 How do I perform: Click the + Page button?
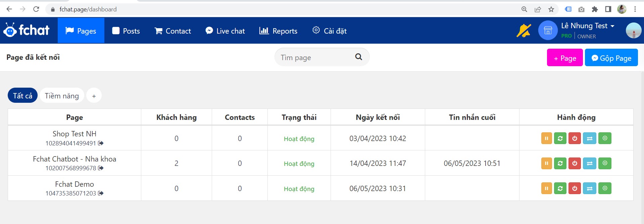point(564,58)
